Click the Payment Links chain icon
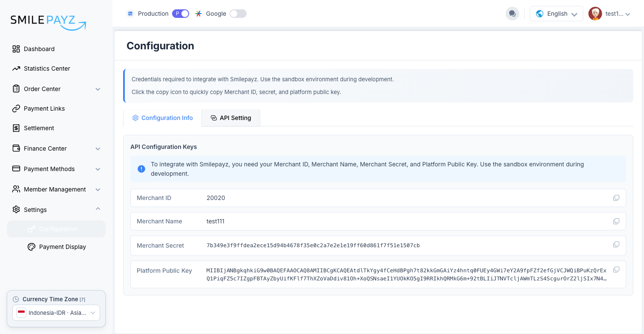Screen dimensions: 644x334 pos(16,108)
